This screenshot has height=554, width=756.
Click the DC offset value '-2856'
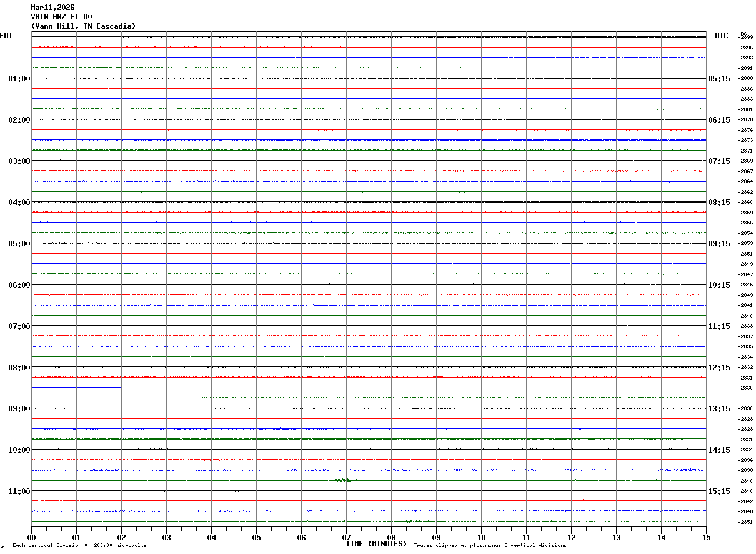pyautogui.click(x=746, y=223)
